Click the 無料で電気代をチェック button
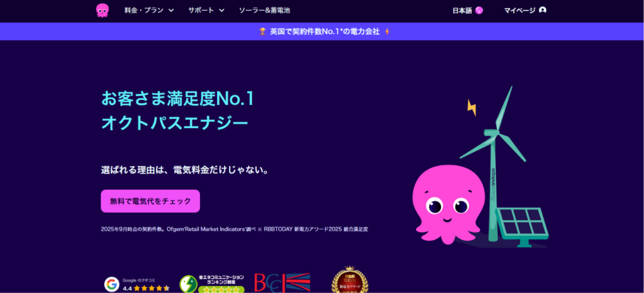The width and height of the screenshot is (644, 293). [150, 201]
